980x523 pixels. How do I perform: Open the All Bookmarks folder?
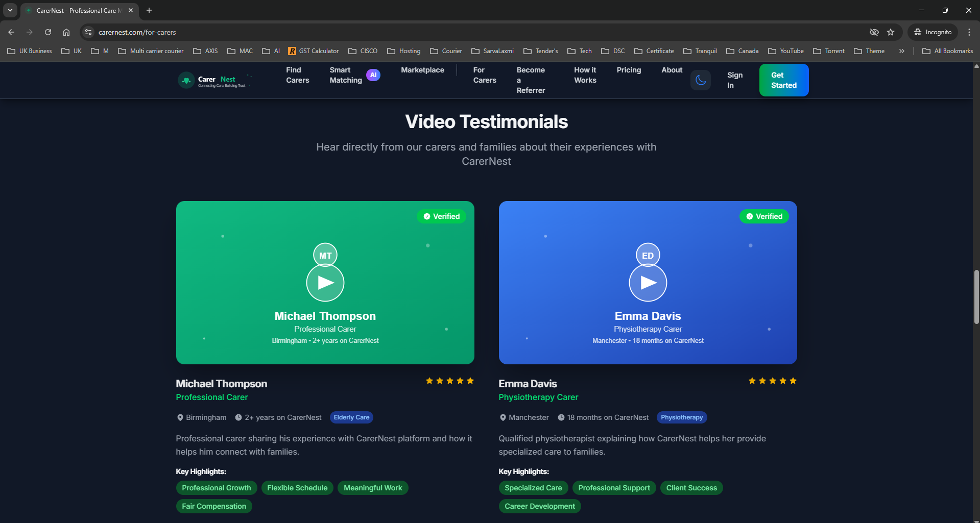(948, 51)
